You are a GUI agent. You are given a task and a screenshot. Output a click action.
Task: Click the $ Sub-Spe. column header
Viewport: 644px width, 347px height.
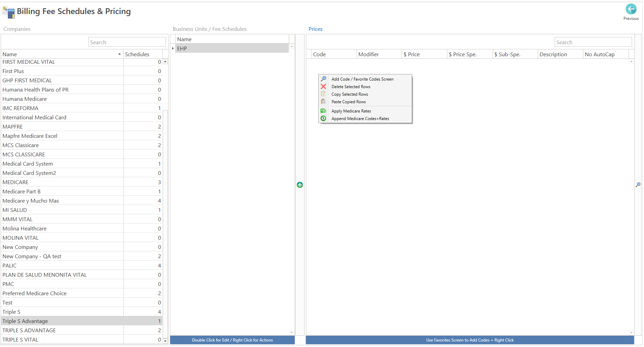tap(515, 54)
